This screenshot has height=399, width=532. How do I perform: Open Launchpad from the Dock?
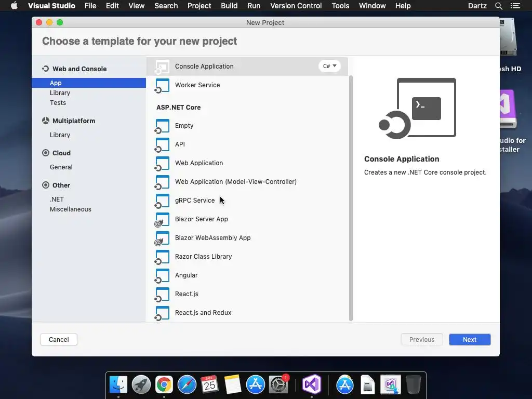(141, 384)
